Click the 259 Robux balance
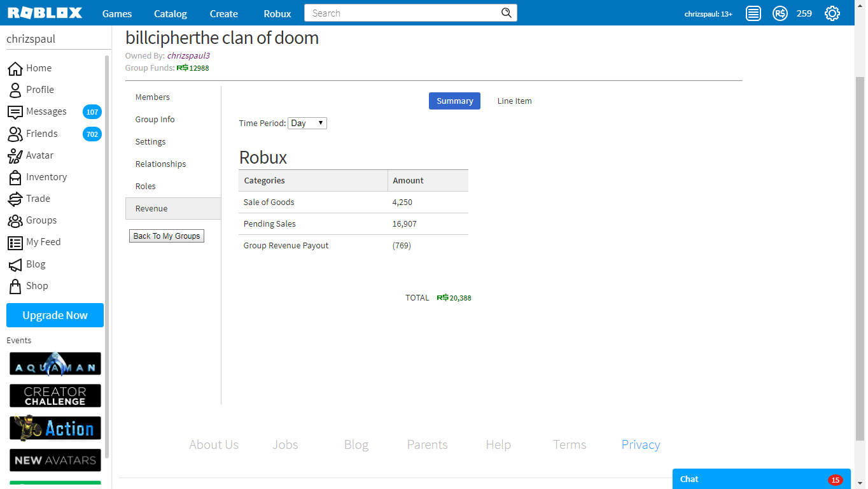Screen dimensions: 868x489 pyautogui.click(x=804, y=13)
